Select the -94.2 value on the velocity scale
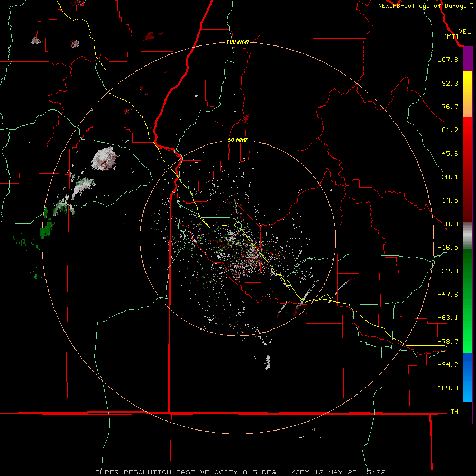The image size is (476, 476). 448,364
